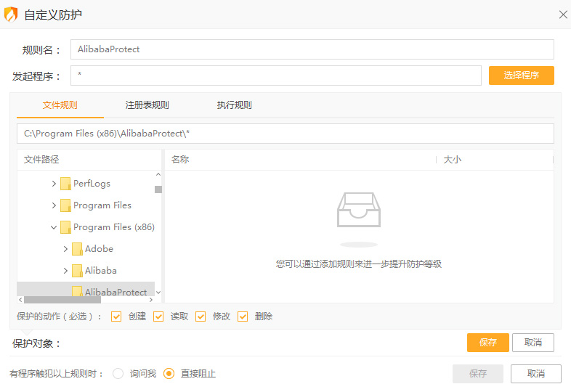Click 取消 next to orange 保存
The height and width of the screenshot is (392, 571).
pyautogui.click(x=533, y=343)
